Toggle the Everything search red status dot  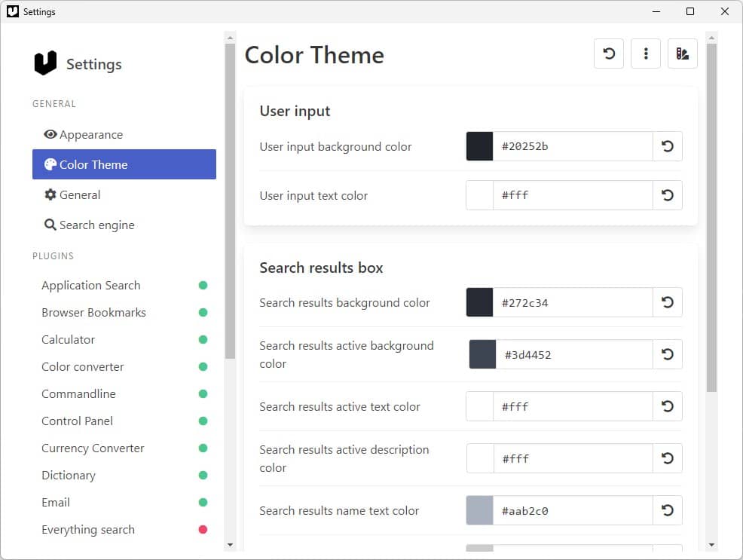click(203, 530)
